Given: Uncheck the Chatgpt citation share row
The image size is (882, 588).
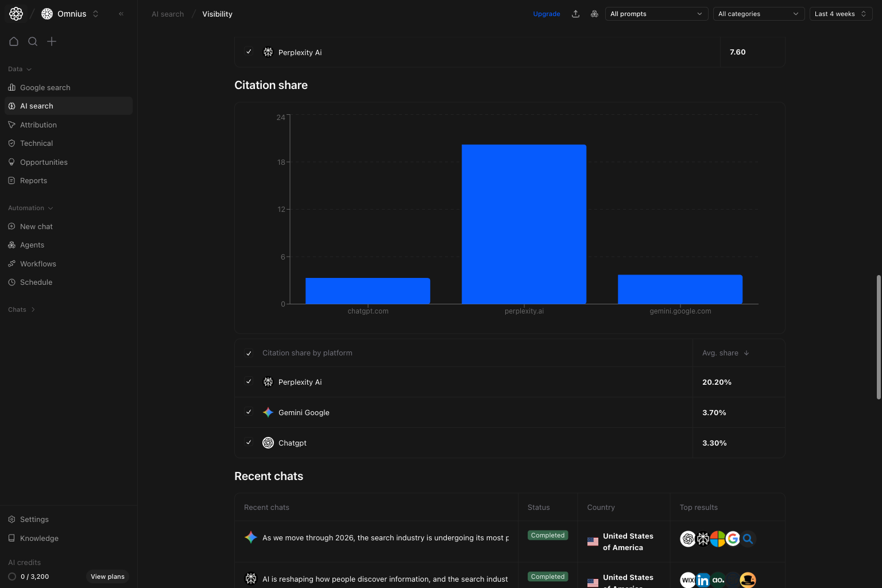Looking at the screenshot, I should 249,442.
